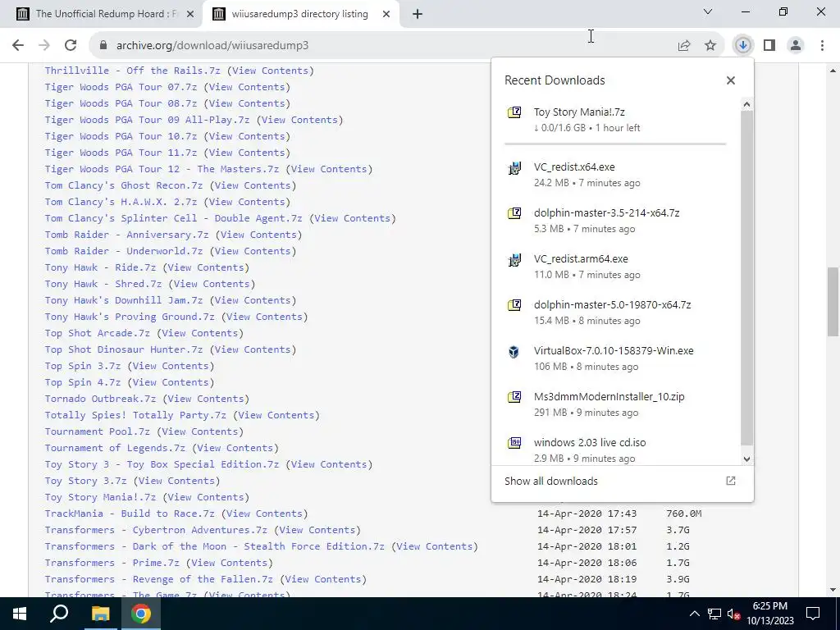Open the windows 2.03 live cd.iso download entry

coord(615,450)
